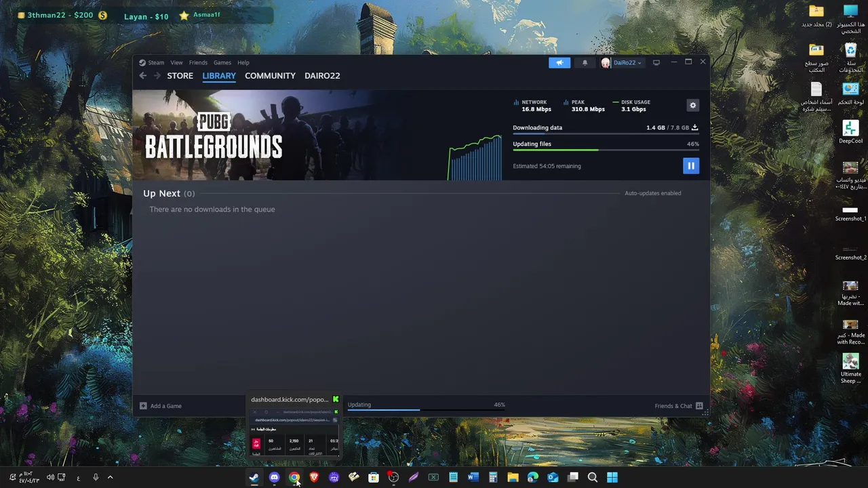Open the Brave browser taskbar icon
The height and width of the screenshot is (488, 868).
point(314,477)
